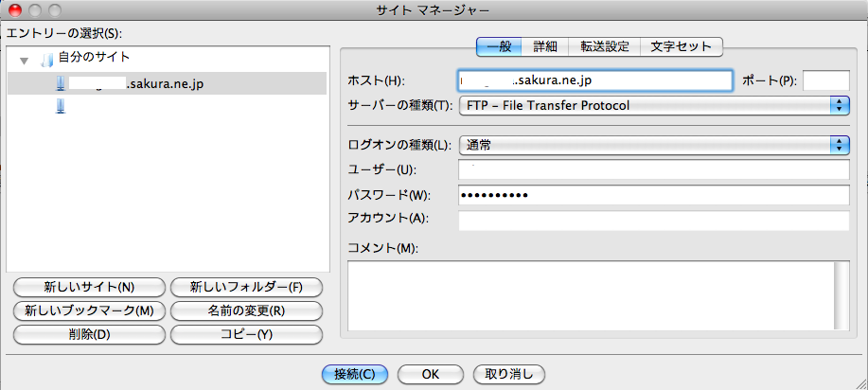Open the ログオンの種類 dropdown
Image resolution: width=868 pixels, height=390 pixels.
click(653, 145)
